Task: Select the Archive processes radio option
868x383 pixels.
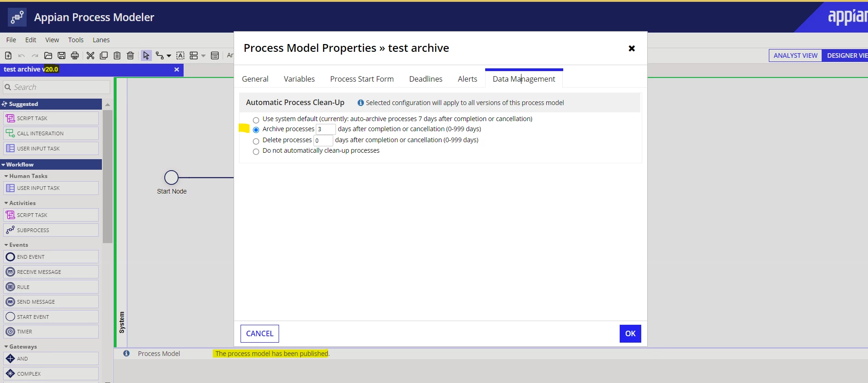Action: [256, 130]
